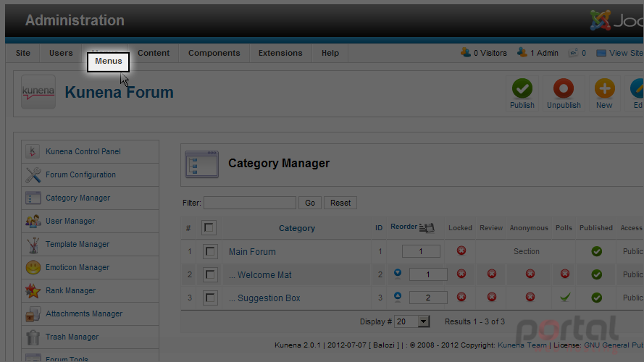
Task: Sort by the Category column header
Action: click(x=297, y=228)
